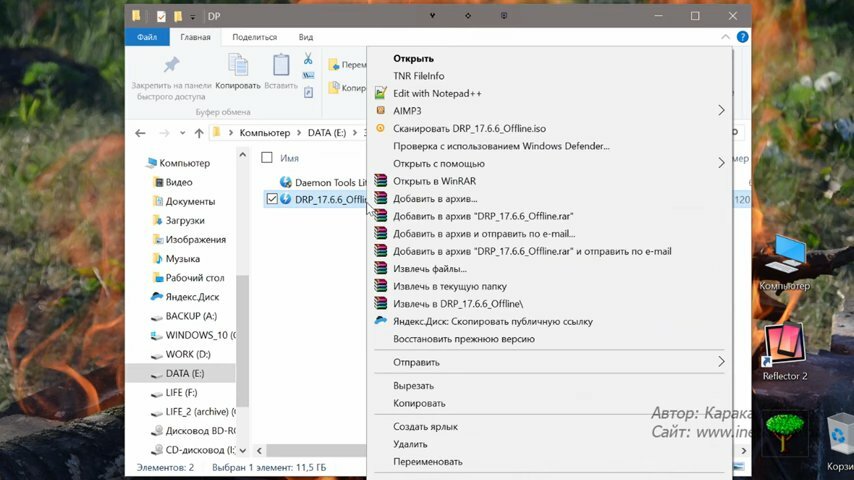Click the Yandex.Disk icon in the context menu
Screen dimensions: 854x480
point(381,321)
